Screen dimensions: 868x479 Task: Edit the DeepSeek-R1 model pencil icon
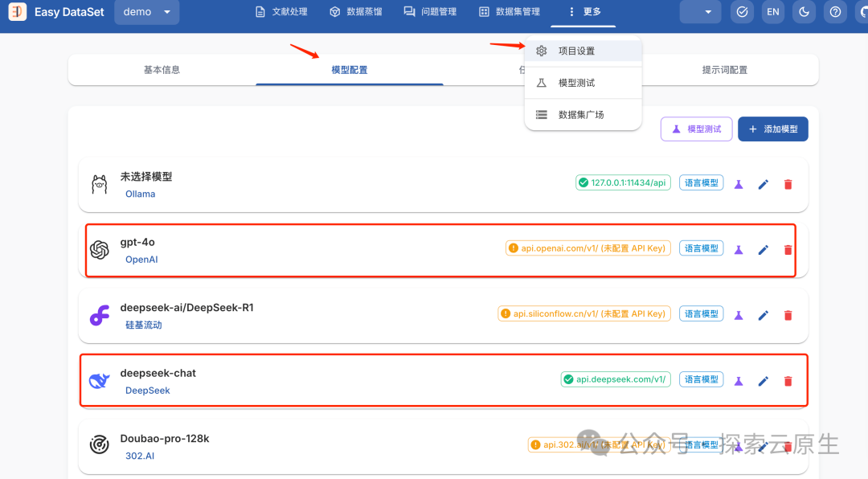pyautogui.click(x=764, y=315)
